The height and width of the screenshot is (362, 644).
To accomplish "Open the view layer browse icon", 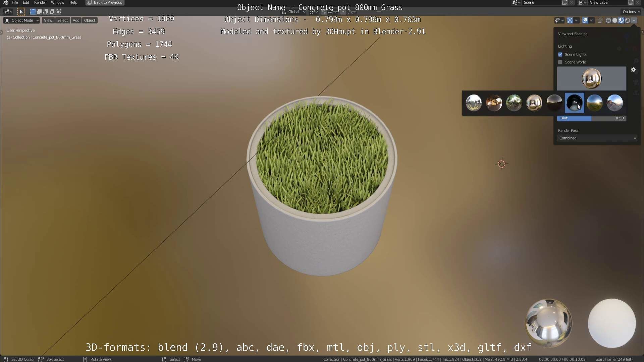I will (583, 2).
